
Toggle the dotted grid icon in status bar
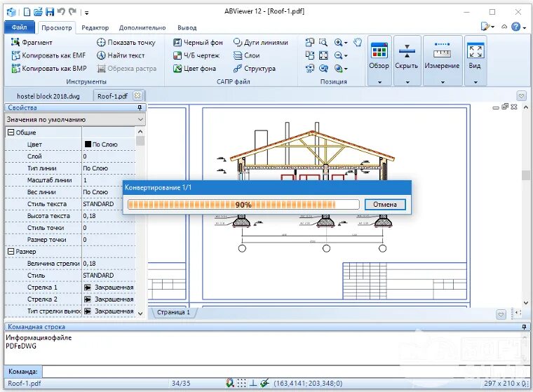(241, 383)
